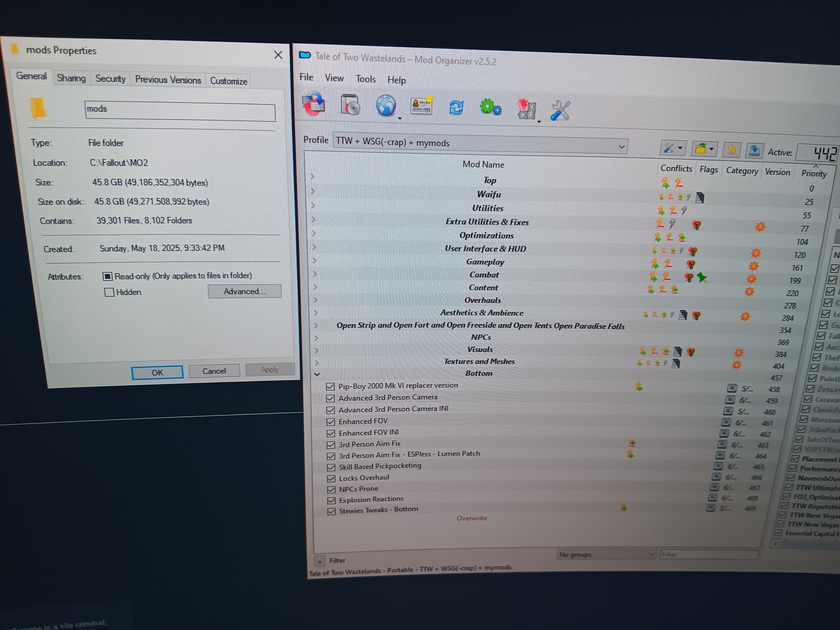Open the executables green gears icon
Screen dimensions: 840x630
click(491, 107)
